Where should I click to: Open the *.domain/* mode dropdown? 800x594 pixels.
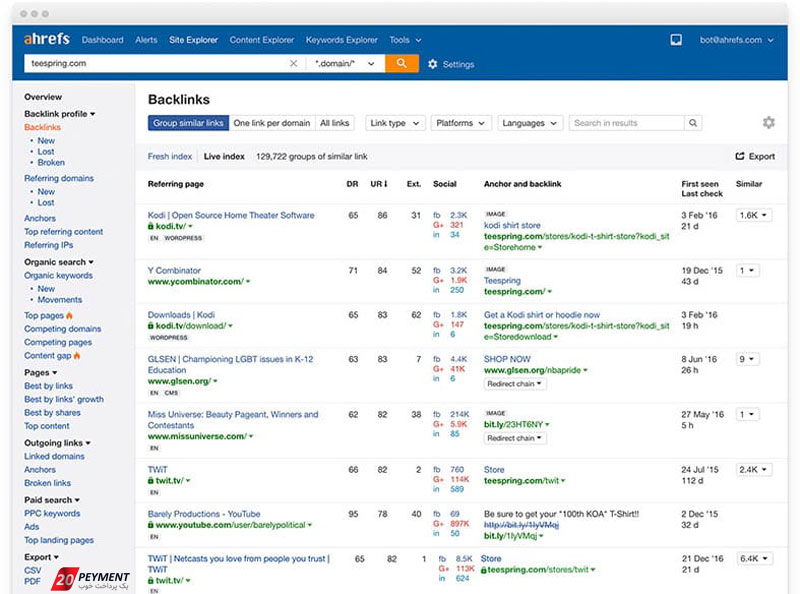tap(345, 63)
